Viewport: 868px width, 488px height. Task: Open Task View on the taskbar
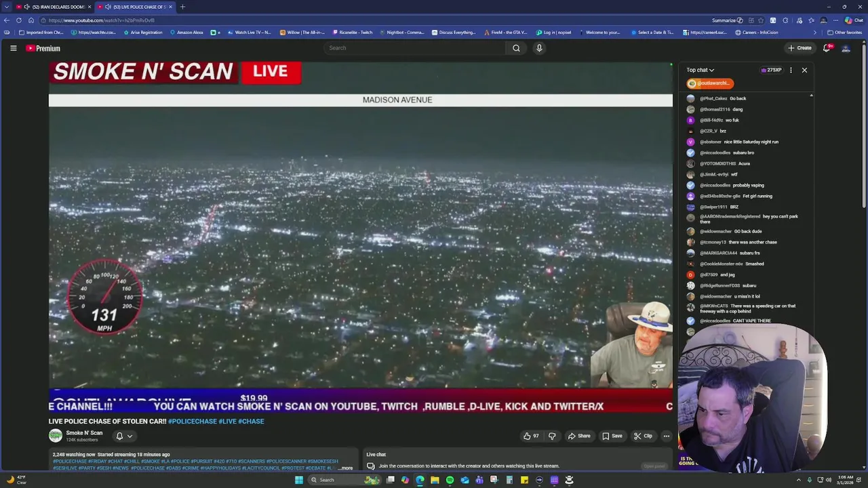[391, 480]
